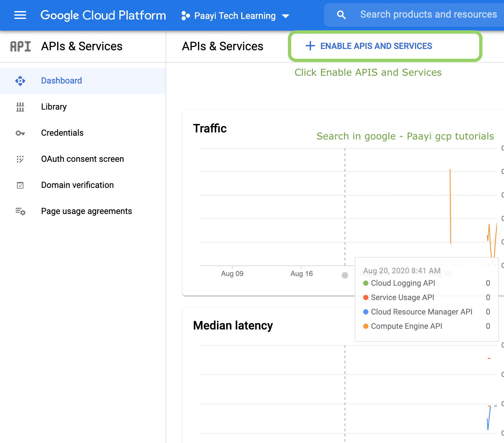Click the blue line in Median latency chart
This screenshot has height=443, width=504.
(489, 418)
